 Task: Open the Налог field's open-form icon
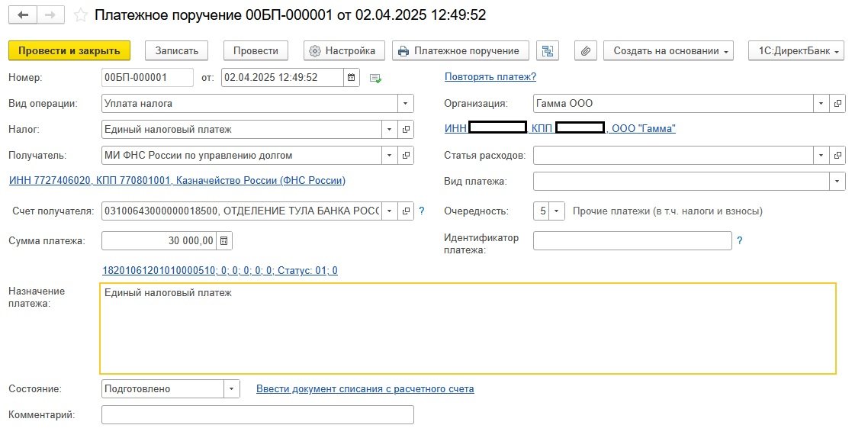pos(407,130)
